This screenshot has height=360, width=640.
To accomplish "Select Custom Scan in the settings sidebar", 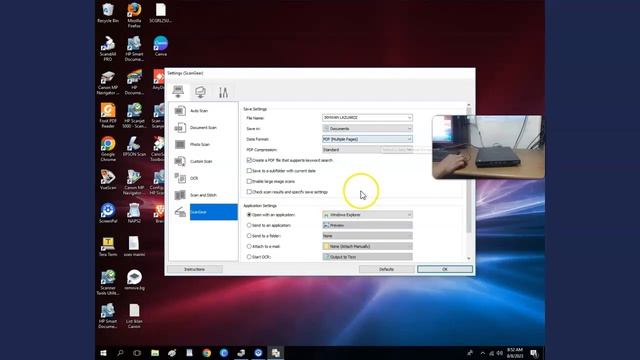I will click(x=203, y=161).
